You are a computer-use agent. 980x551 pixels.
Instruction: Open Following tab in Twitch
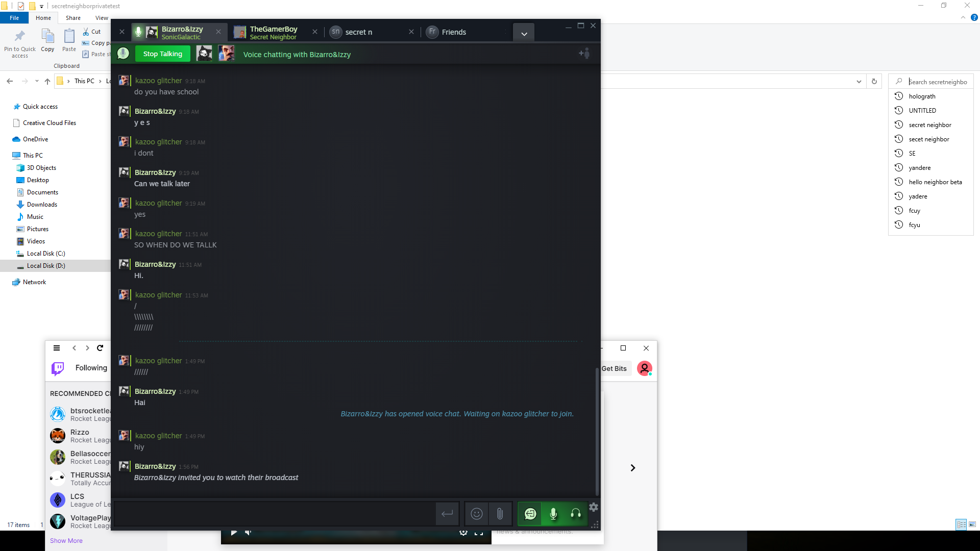91,368
